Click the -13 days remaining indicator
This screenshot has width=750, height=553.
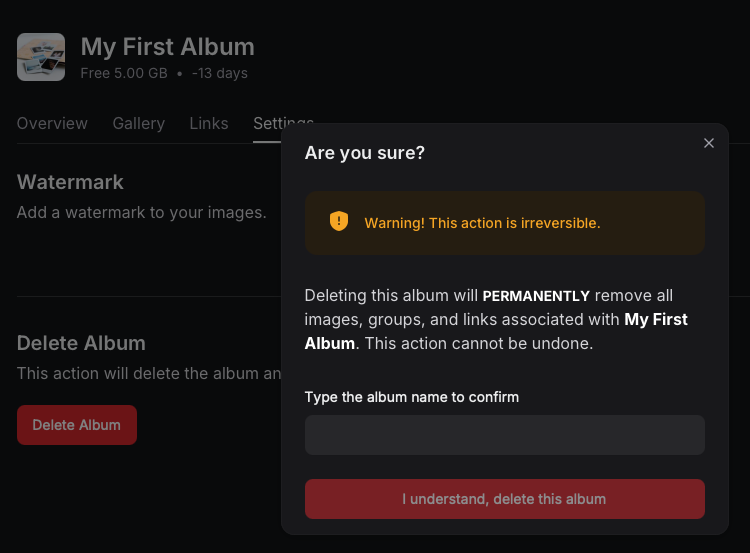220,73
